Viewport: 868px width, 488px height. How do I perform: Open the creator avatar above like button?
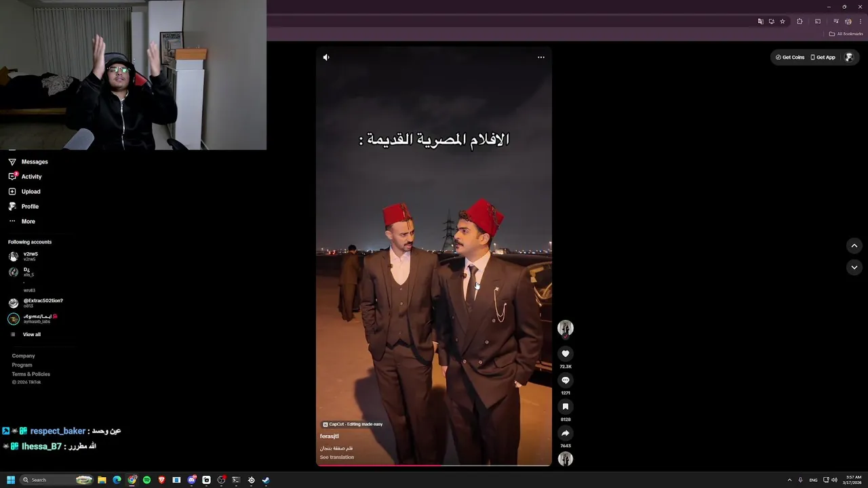pos(566,329)
